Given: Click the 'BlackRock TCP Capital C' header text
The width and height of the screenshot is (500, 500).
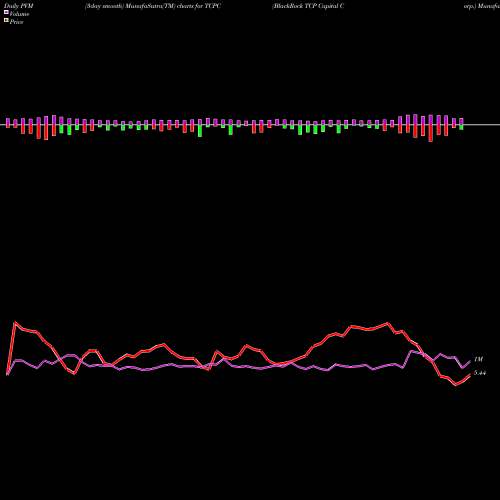Looking at the screenshot, I should (x=308, y=6).
